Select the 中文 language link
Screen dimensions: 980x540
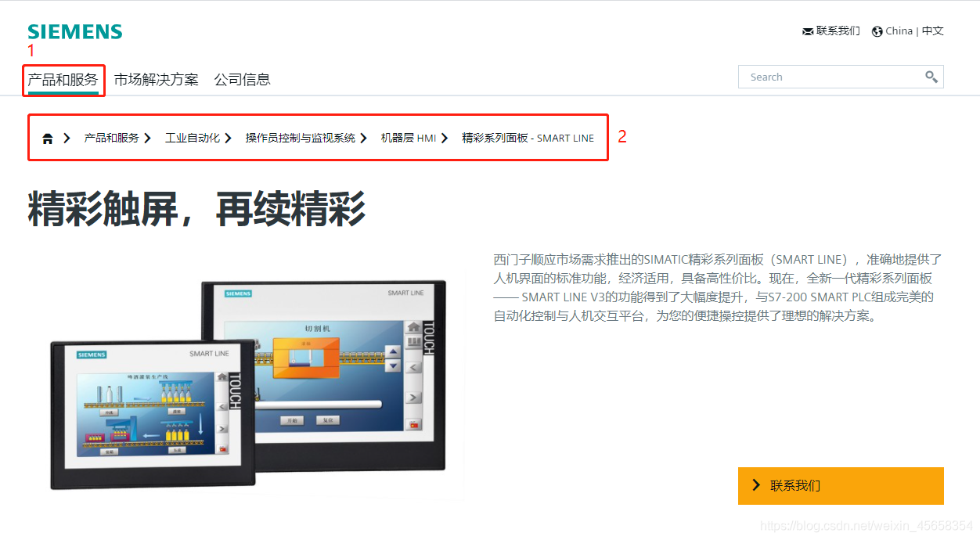click(x=933, y=31)
